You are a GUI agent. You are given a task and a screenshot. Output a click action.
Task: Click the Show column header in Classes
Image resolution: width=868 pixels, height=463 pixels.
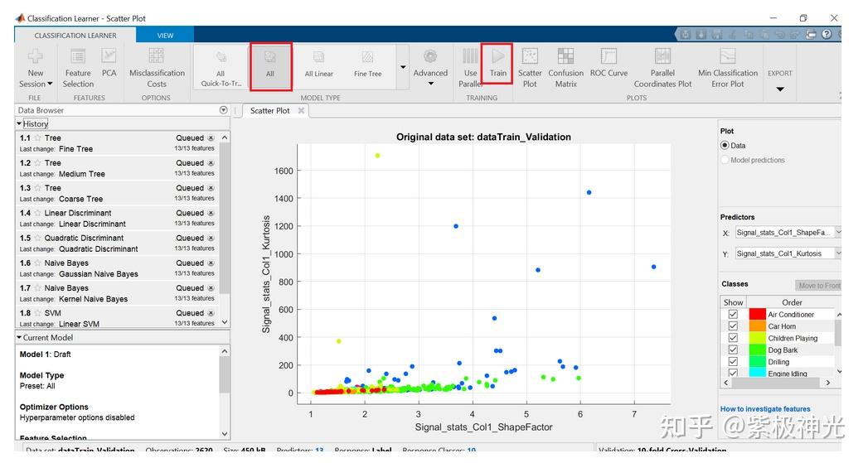click(x=733, y=302)
